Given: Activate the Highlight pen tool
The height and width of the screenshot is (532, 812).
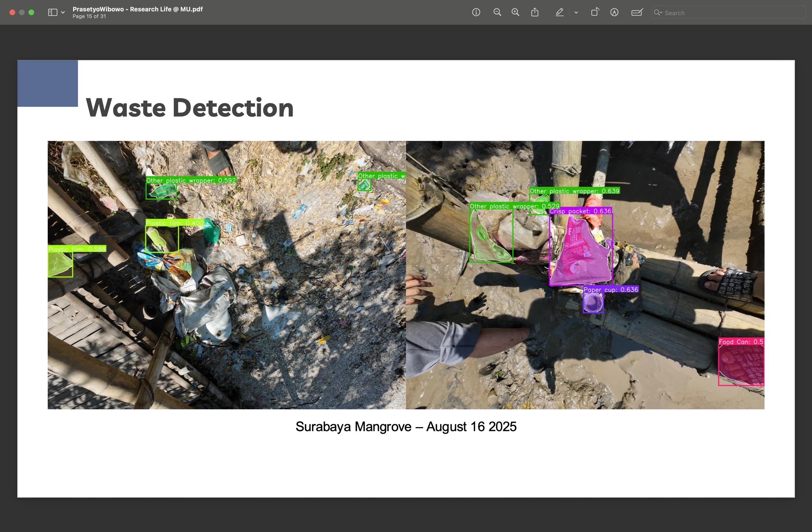Looking at the screenshot, I should (559, 13).
